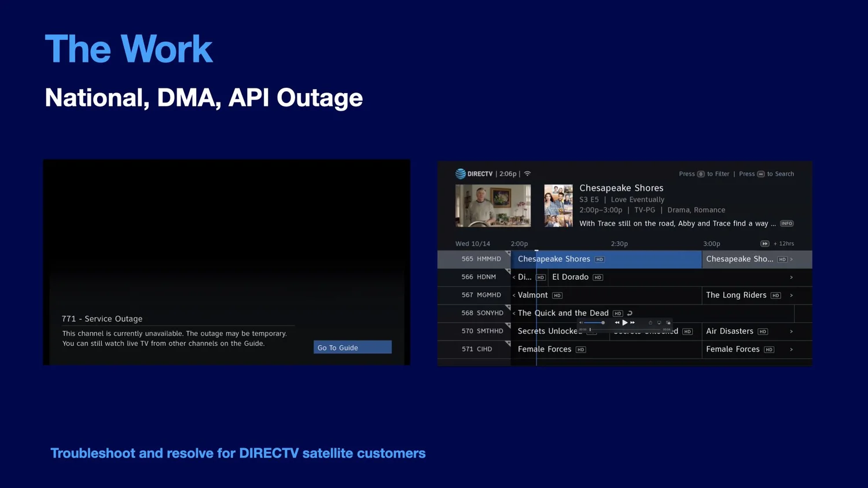
Task: Select Chesapeake Sho... program at 3:00p
Action: tap(757, 259)
